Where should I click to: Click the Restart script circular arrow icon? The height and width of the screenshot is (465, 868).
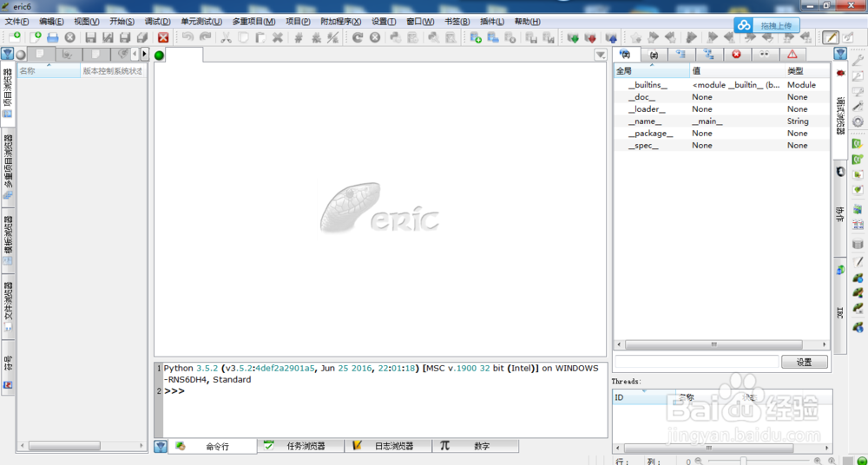pos(358,37)
